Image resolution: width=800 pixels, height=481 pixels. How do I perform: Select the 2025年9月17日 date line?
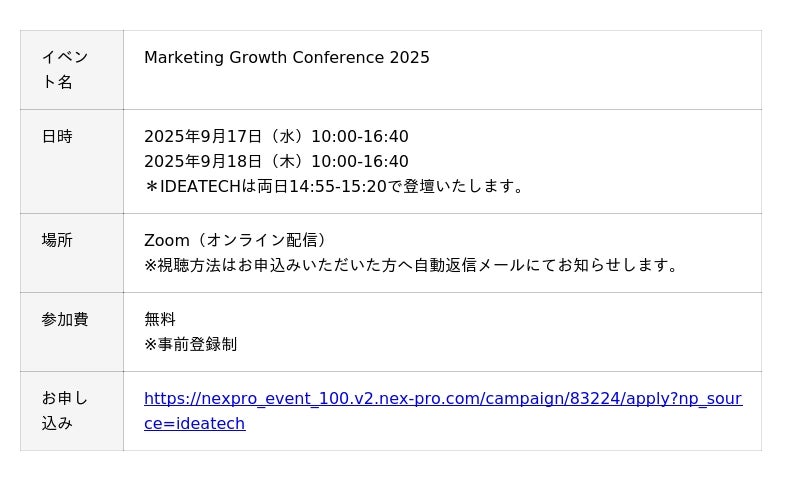[x=276, y=137]
